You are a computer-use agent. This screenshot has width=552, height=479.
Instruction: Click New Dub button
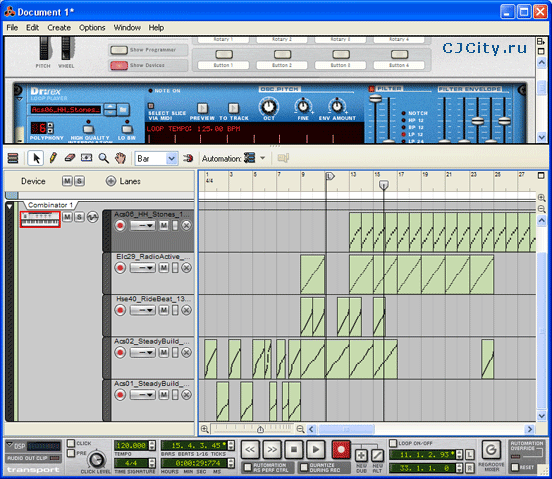[361, 455]
